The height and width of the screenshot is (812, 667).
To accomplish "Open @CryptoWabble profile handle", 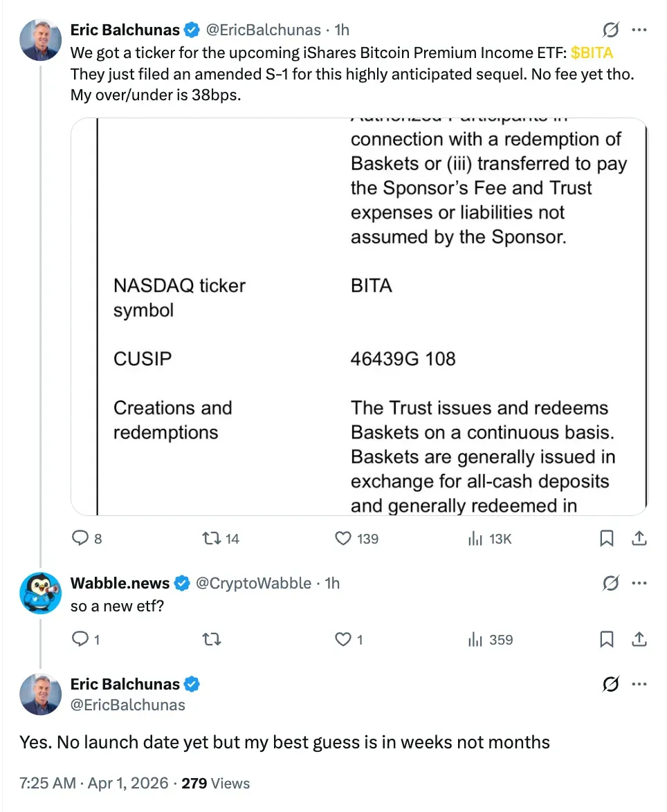I will (x=253, y=583).
